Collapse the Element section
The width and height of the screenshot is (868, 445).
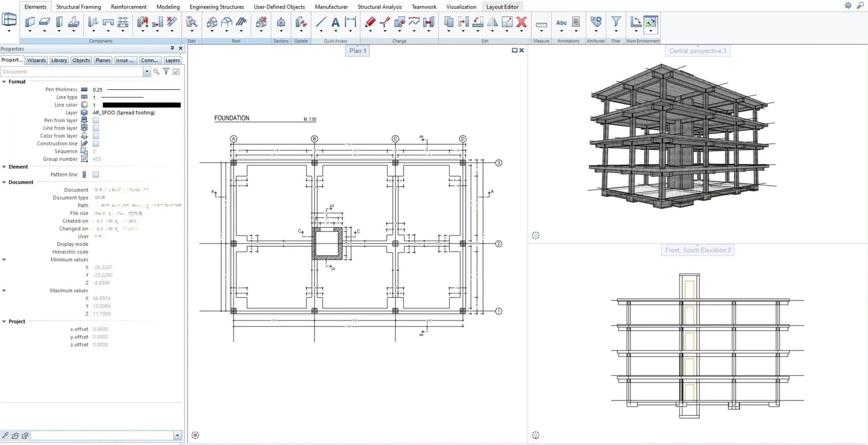[x=4, y=167]
